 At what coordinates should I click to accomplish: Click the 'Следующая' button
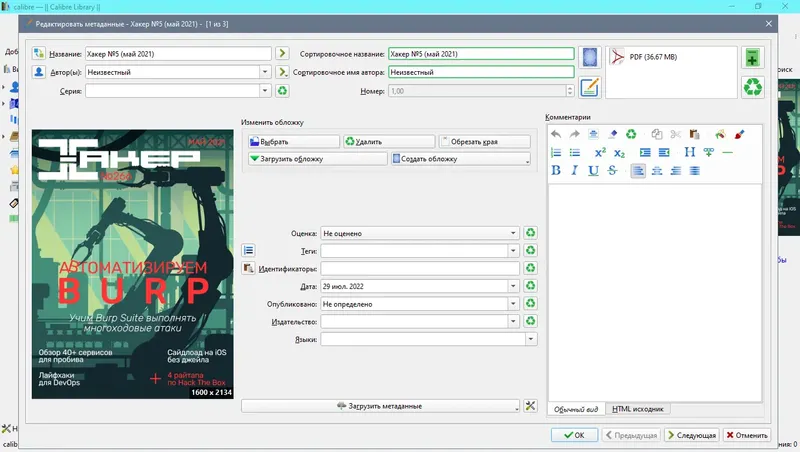point(692,435)
